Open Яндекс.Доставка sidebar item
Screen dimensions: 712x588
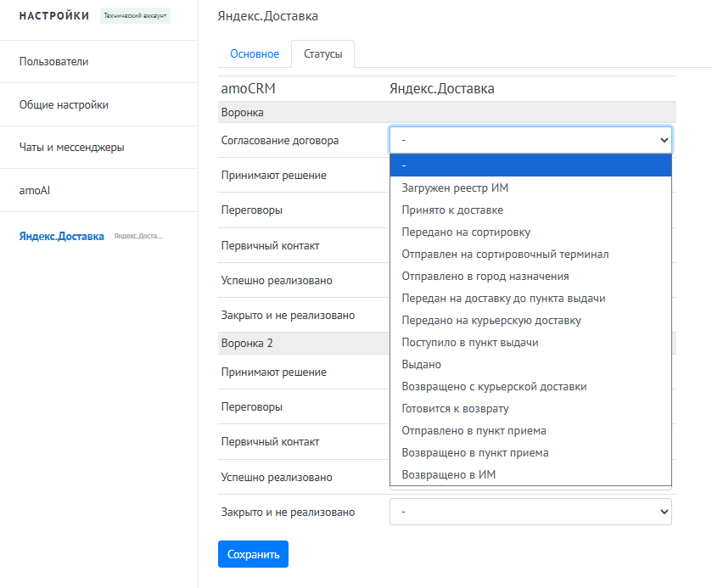tap(61, 237)
